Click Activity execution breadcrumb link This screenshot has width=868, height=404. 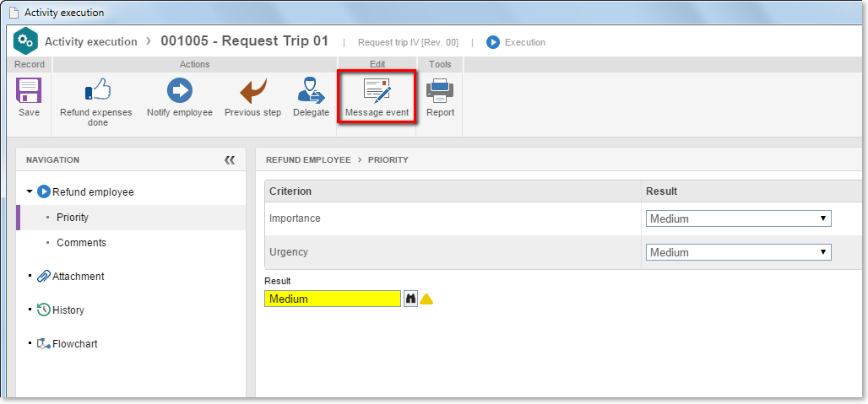91,41
